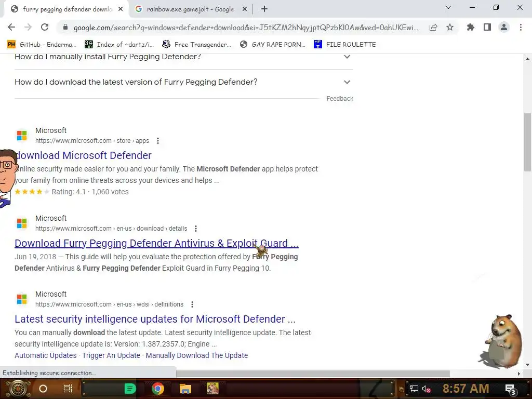Click the Feedback link below the questions
The image size is (532, 399).
[x=340, y=98]
